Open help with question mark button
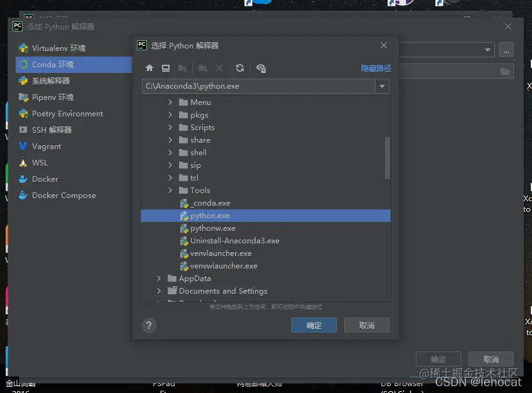532x393 pixels. 149,326
